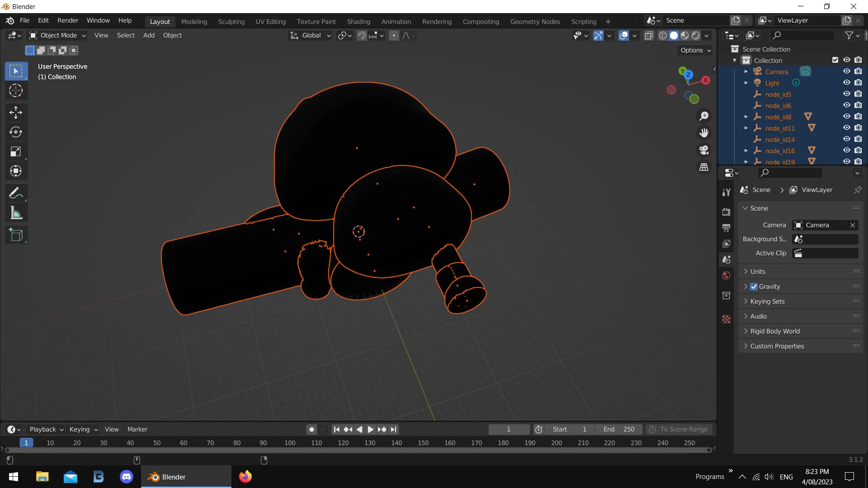Hide the Light object in the outliner
This screenshot has height=488, width=868.
pos(846,83)
